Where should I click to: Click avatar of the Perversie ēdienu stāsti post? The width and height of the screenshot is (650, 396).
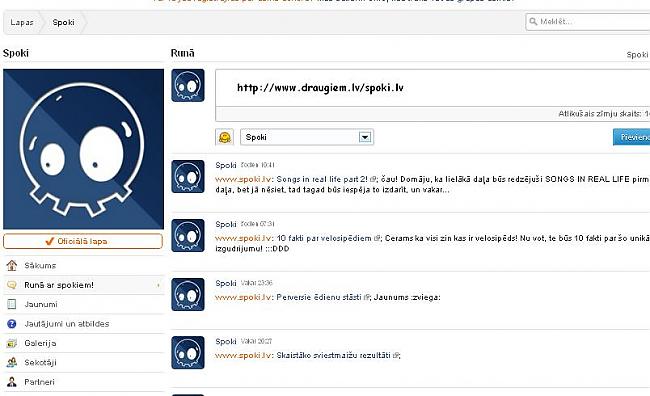[x=188, y=294]
